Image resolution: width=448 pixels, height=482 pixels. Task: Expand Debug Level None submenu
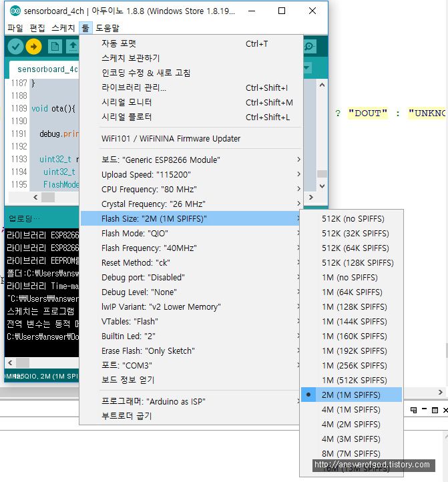tap(191, 292)
